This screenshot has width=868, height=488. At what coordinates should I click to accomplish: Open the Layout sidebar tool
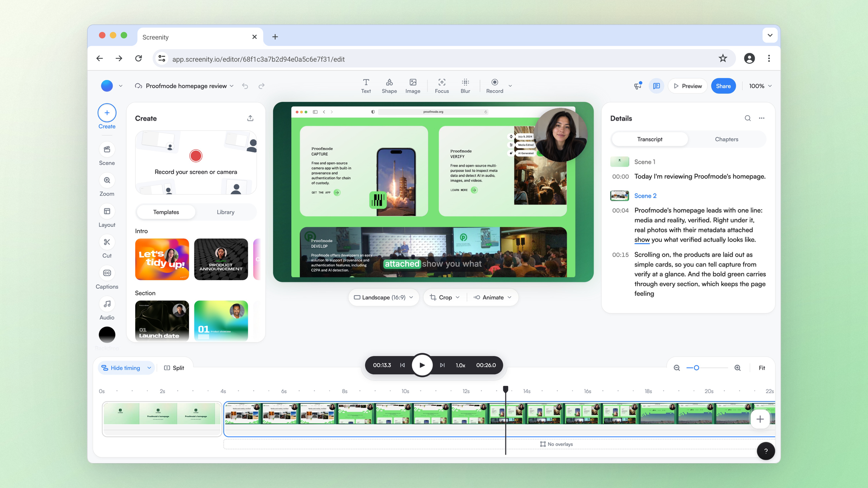[x=107, y=216]
